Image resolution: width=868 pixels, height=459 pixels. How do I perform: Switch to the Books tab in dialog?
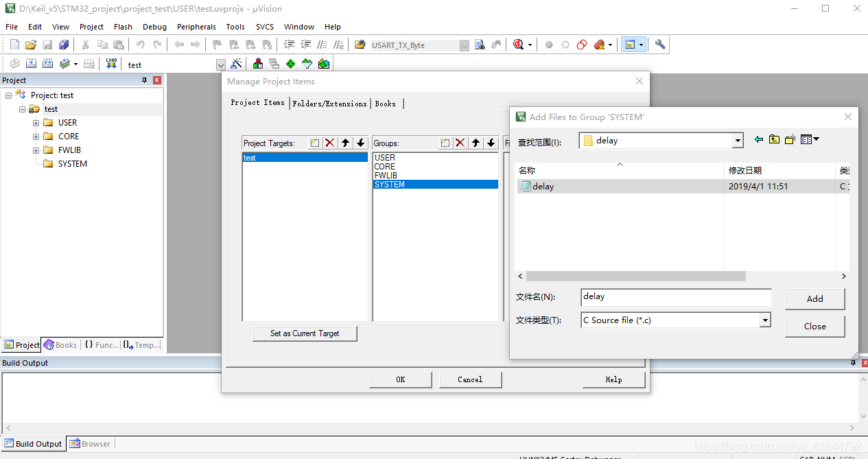pyautogui.click(x=385, y=104)
